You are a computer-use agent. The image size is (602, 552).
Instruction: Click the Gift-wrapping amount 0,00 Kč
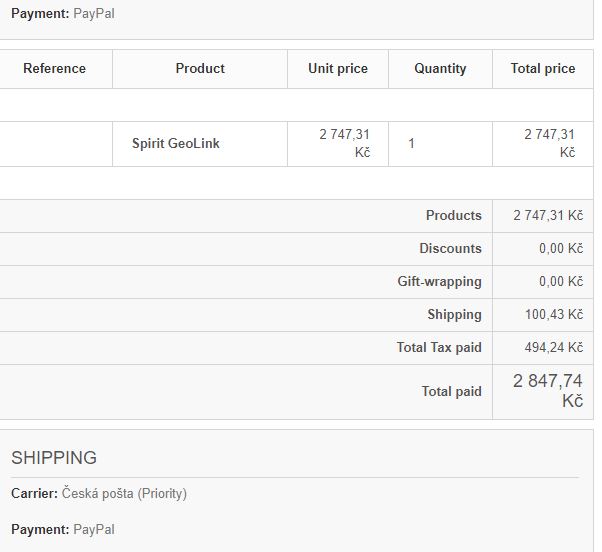561,282
